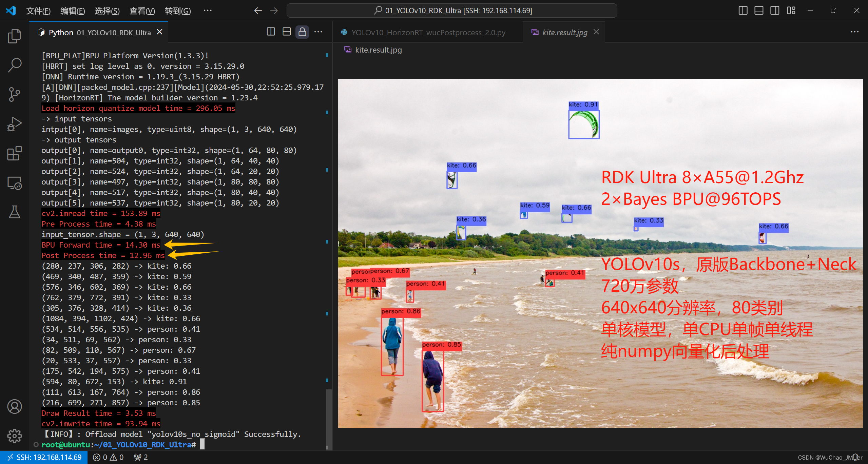Switch to YOLOv10_HorizonRT_wucPostprocess_2.0.py tab

[428, 33]
